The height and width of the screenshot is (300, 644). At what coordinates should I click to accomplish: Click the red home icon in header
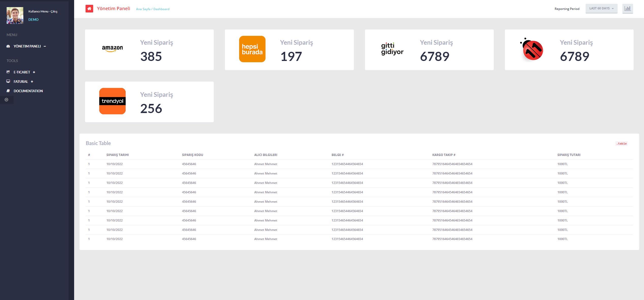pos(89,9)
